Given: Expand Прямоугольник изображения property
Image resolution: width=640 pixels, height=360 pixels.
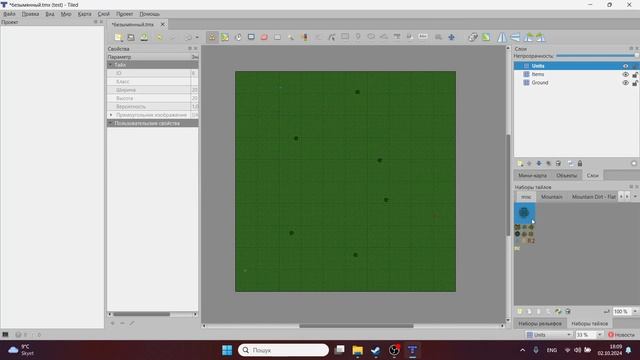Looking at the screenshot, I should pyautogui.click(x=111, y=115).
